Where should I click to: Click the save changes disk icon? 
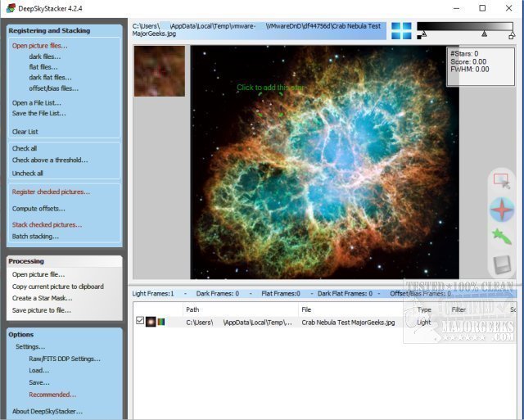(x=502, y=264)
